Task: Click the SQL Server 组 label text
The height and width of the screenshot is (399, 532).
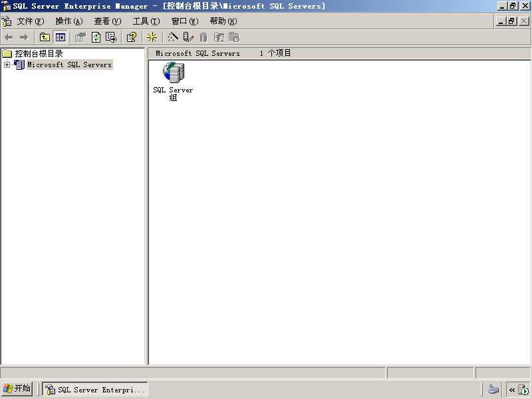Action: (x=173, y=94)
